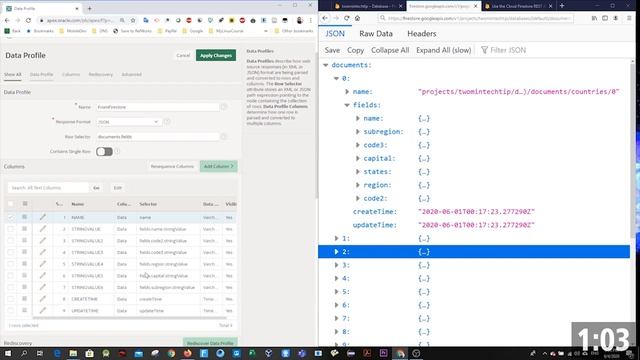Screen dimensions: 640x360
Task: Expand the code2 field node
Action: coord(358,198)
